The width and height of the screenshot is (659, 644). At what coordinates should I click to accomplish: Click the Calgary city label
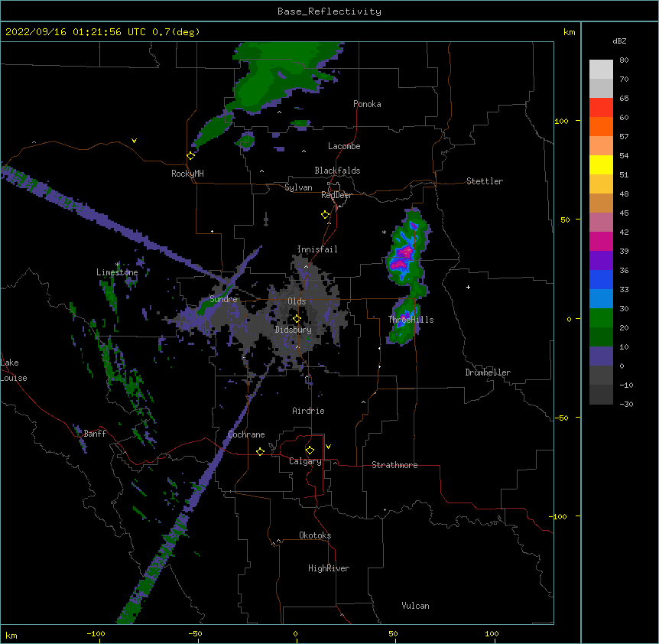(305, 461)
